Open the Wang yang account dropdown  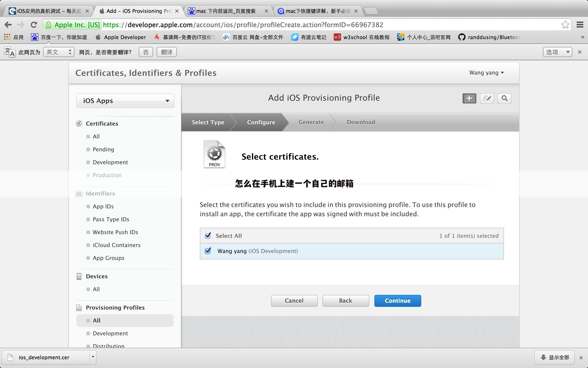(x=486, y=72)
